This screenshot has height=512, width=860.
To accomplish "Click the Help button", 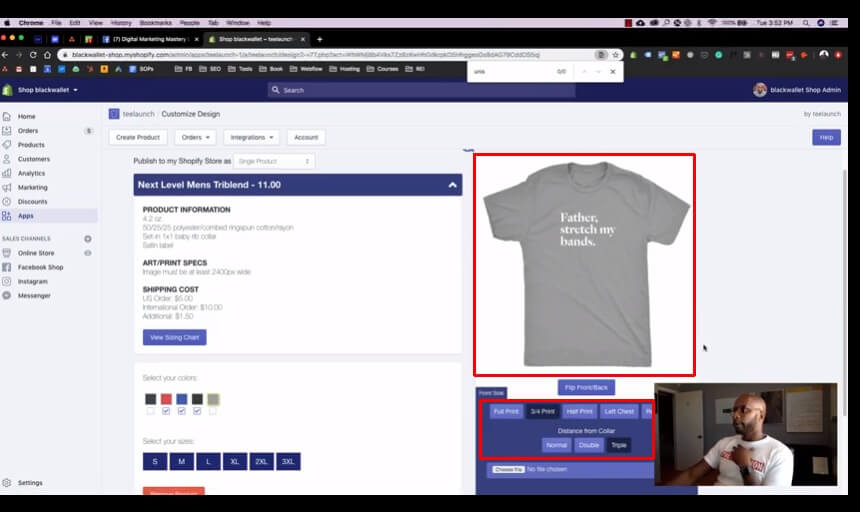I will point(827,138).
